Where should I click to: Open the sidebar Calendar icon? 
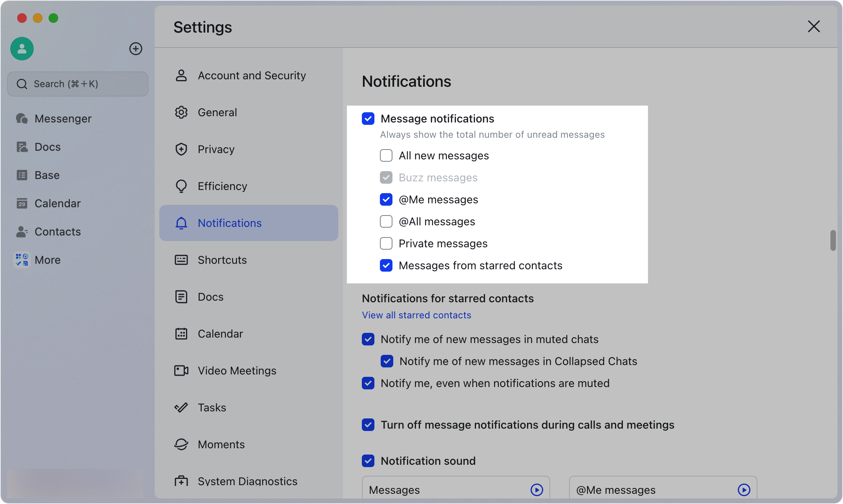[22, 203]
